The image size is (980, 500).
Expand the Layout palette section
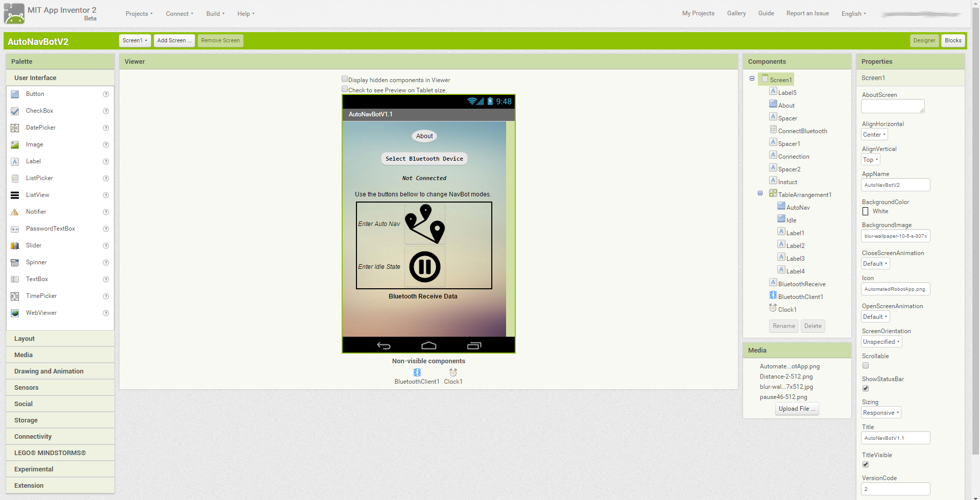[60, 339]
